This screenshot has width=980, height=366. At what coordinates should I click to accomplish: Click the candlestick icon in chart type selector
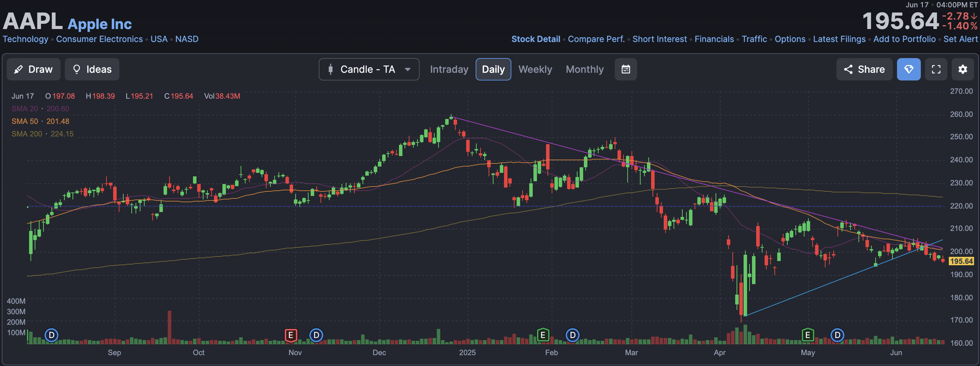pyautogui.click(x=331, y=69)
